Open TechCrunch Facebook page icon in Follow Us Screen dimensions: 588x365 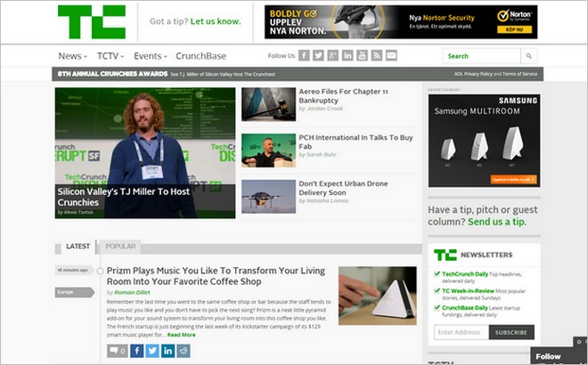[x=304, y=55]
